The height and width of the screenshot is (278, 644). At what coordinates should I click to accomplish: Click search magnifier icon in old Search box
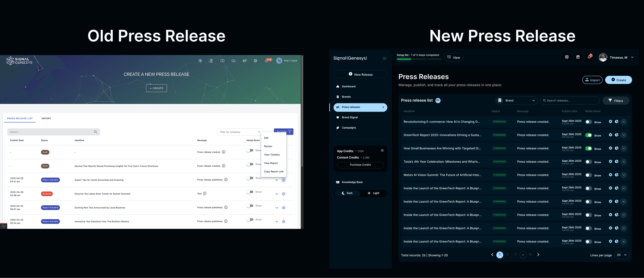(x=95, y=132)
